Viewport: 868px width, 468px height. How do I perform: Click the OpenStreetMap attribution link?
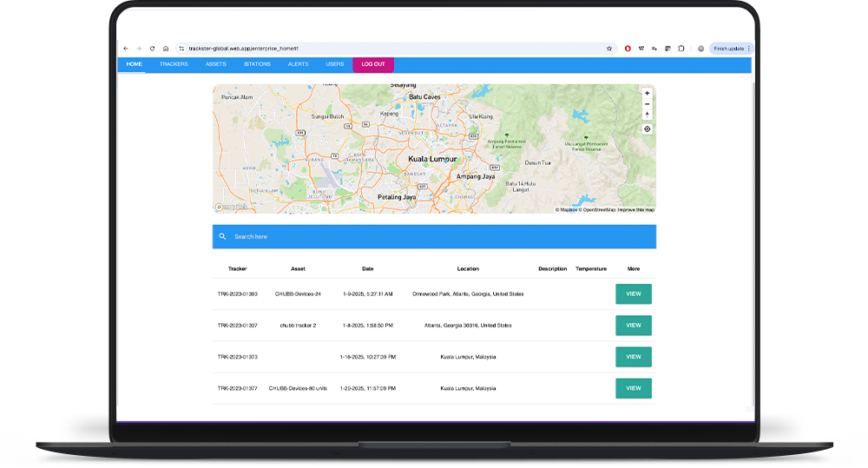point(598,210)
